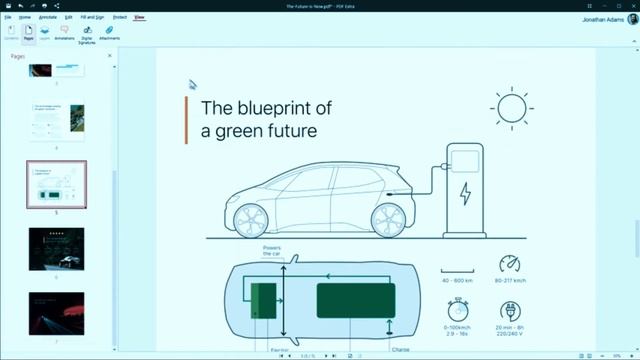The image size is (640, 360).
Task: Show the Attachments panel
Action: point(109,33)
